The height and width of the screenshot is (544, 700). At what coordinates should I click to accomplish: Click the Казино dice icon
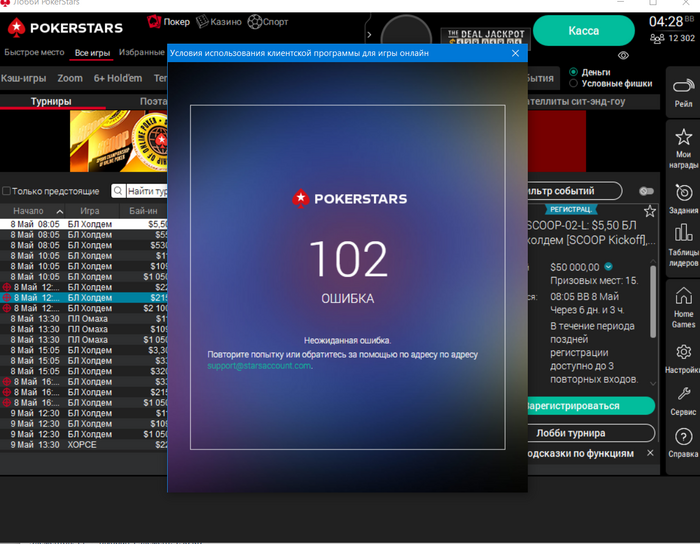[x=202, y=21]
